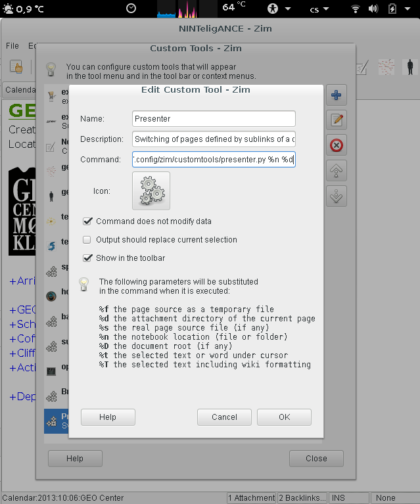The width and height of the screenshot is (420, 504).
Task: Move the selected tool up with the arrow icon
Action: [x=337, y=170]
